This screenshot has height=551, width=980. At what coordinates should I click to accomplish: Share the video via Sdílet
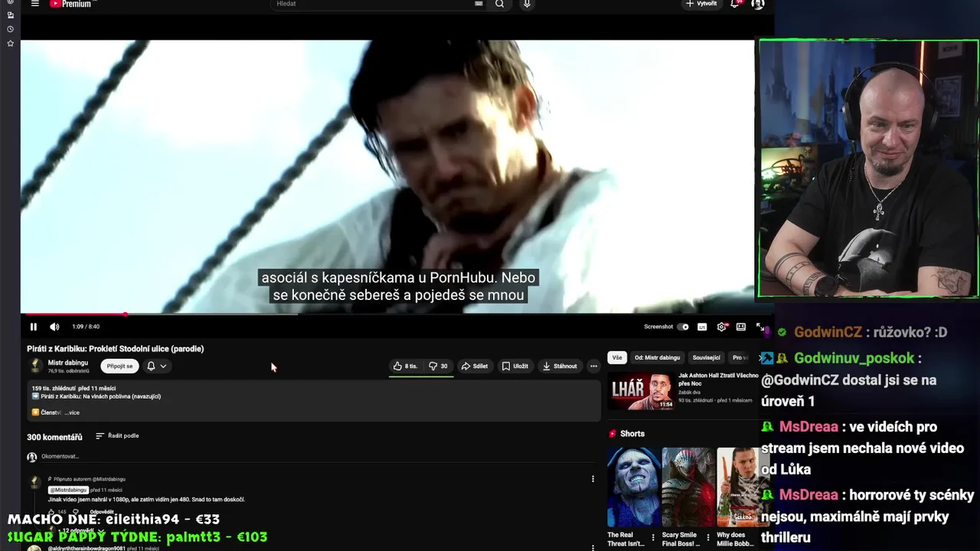point(475,366)
